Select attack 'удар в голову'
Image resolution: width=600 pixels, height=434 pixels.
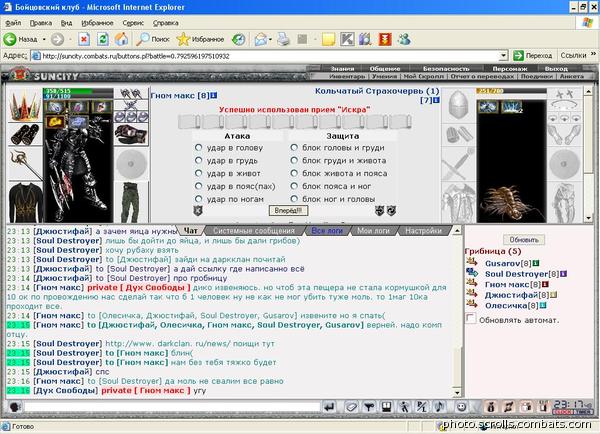point(198,147)
